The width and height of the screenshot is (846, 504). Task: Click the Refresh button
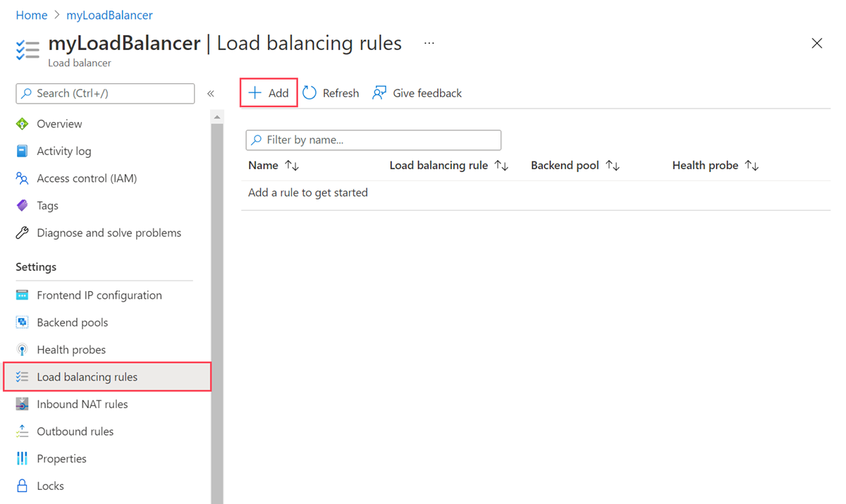(x=331, y=93)
